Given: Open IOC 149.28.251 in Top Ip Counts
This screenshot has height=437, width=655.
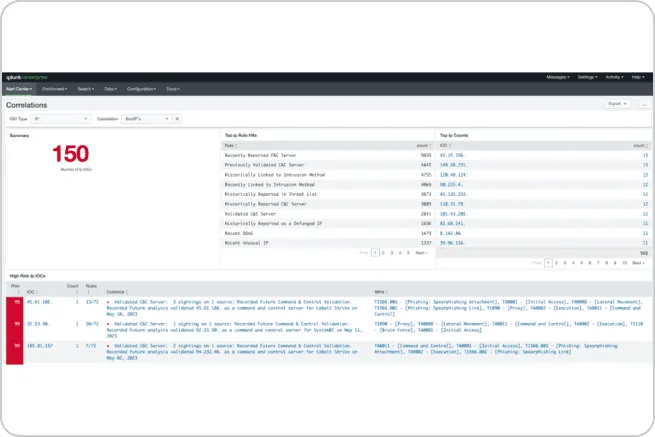Looking at the screenshot, I should (453, 165).
